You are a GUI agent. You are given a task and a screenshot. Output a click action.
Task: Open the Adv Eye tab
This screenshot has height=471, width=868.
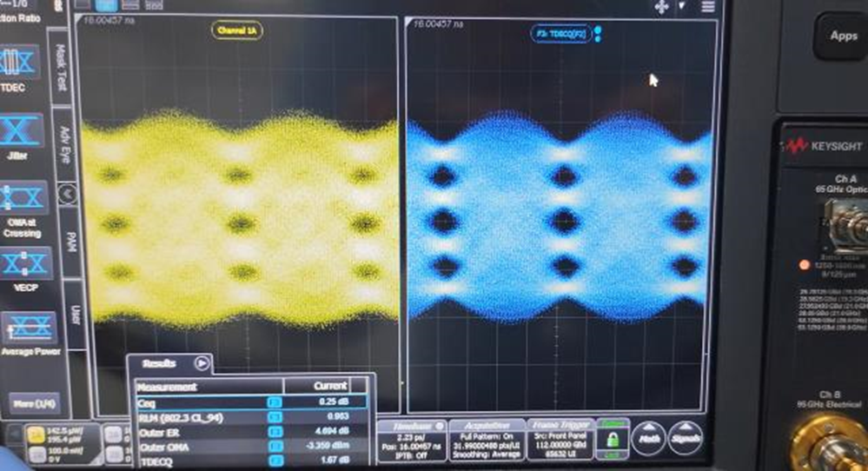63,145
